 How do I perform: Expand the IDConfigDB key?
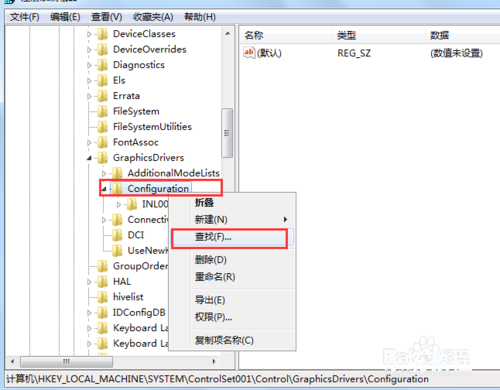pos(89,313)
